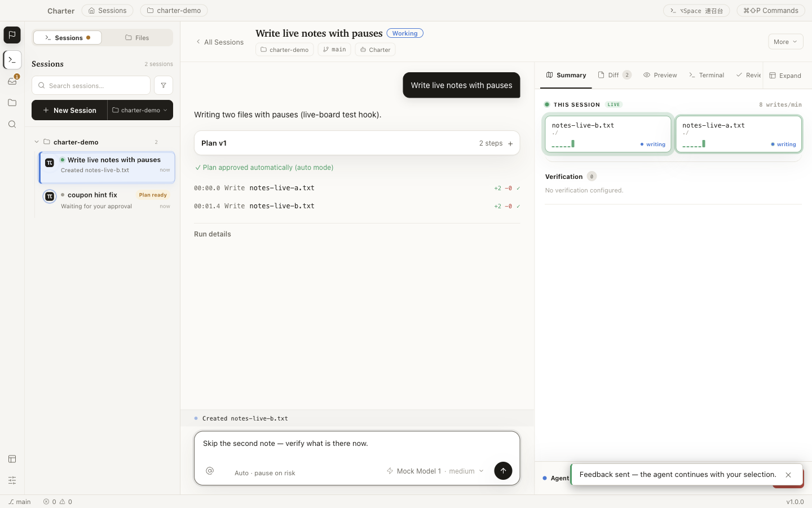812x508 pixels.
Task: Open the notes-live-b.txt live file card
Action: 608,134
